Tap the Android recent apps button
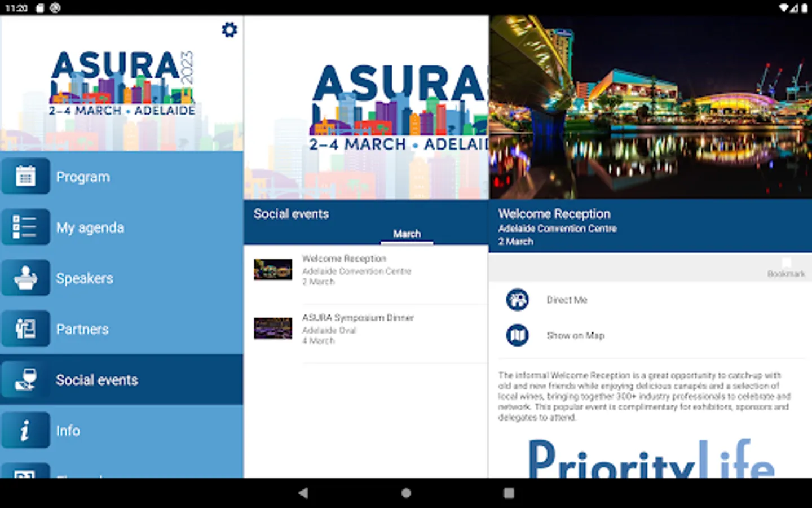 click(x=509, y=493)
